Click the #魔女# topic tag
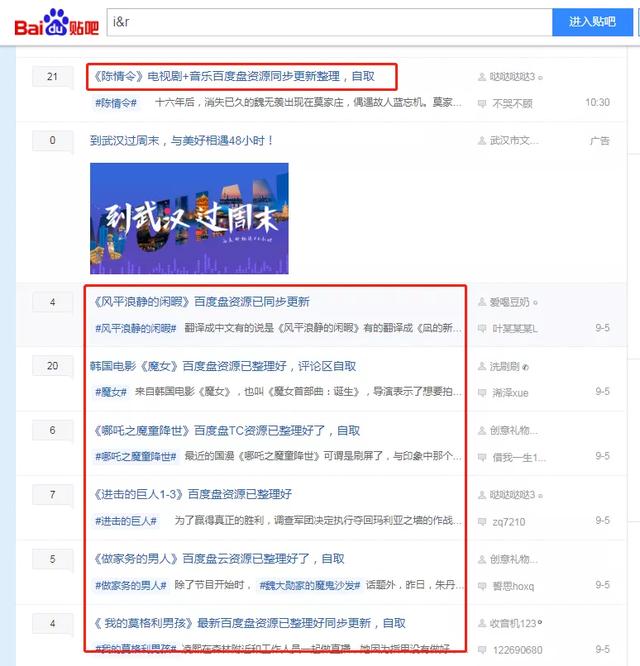Viewport: 640px width, 666px height. coord(111,392)
